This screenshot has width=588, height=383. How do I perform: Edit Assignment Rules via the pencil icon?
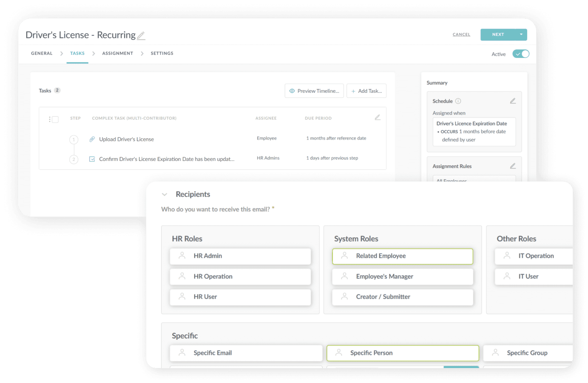tap(513, 166)
